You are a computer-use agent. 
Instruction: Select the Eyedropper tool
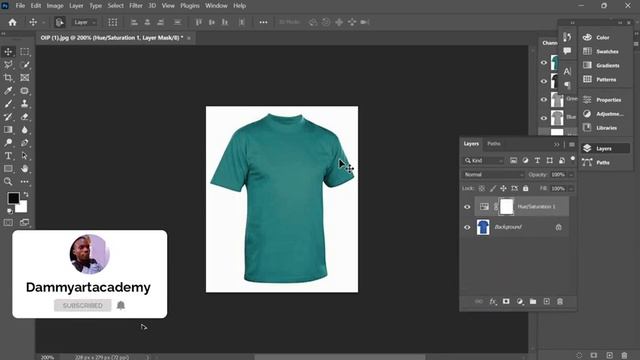[8, 91]
